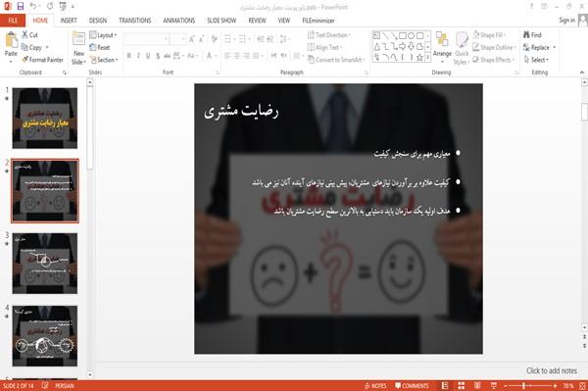This screenshot has height=391, width=588.
Task: Expand the shapes gallery more arrow
Action: [427, 57]
